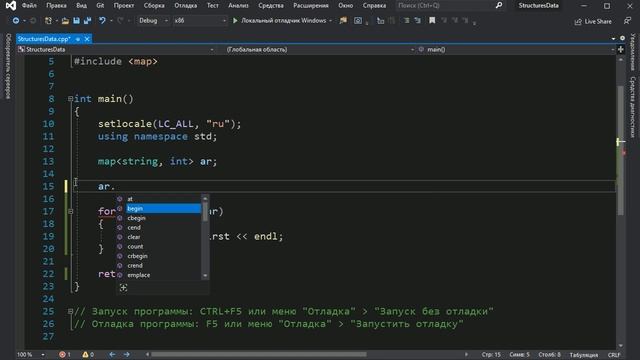Image resolution: width=640 pixels, height=360 pixels.
Task: Select 'at' in the autocomplete list
Action: click(159, 199)
